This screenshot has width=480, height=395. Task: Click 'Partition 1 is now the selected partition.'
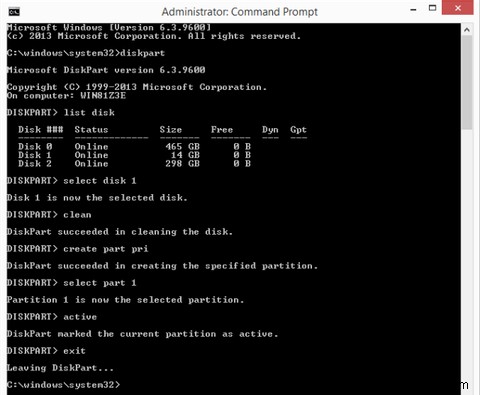(126, 300)
